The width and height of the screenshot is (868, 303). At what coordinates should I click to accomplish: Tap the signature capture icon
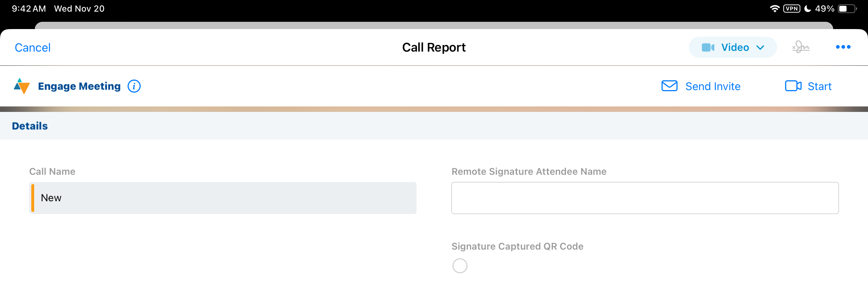click(801, 47)
